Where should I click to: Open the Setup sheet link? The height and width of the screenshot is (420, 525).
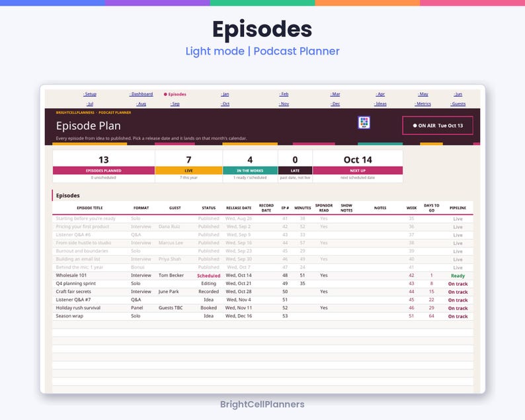tap(90, 94)
